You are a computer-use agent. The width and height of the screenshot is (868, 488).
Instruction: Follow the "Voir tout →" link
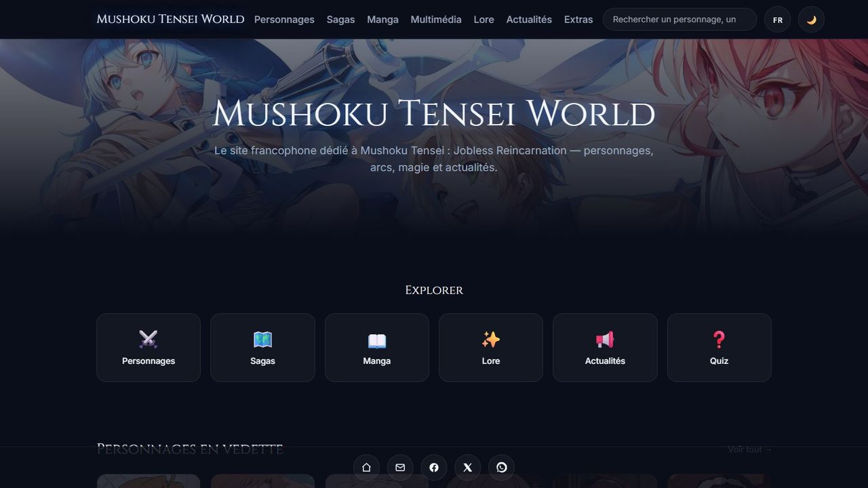tap(749, 449)
